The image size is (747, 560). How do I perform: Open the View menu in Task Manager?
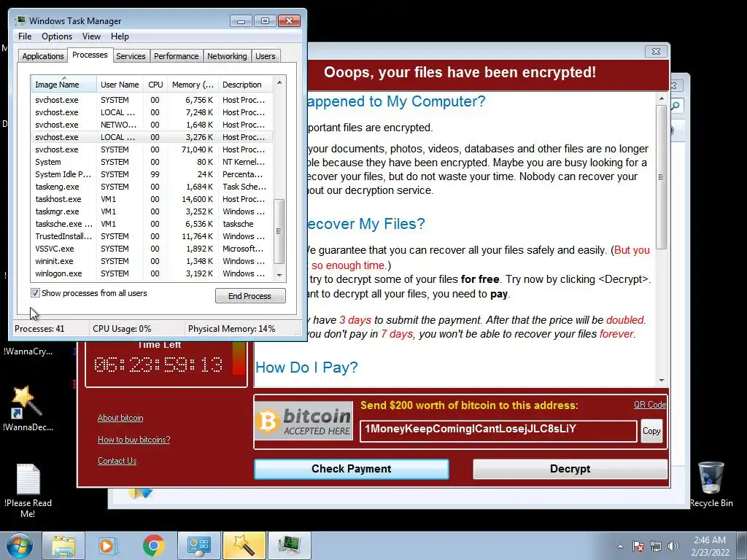91,36
